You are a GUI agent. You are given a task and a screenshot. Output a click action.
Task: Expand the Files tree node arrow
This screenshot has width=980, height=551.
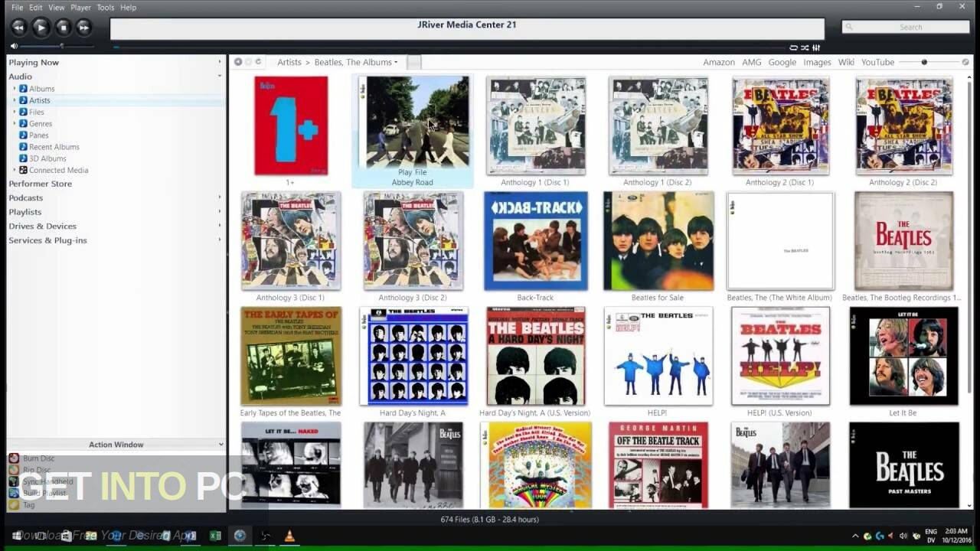14,112
